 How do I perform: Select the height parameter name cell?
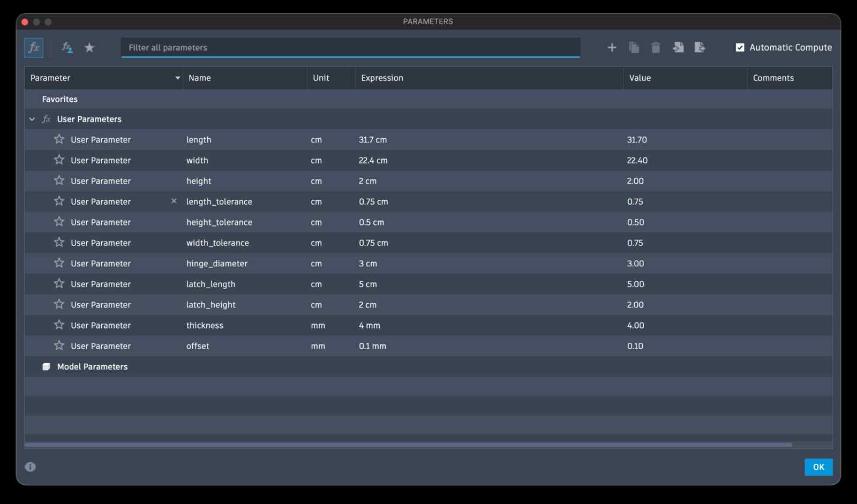click(x=199, y=181)
